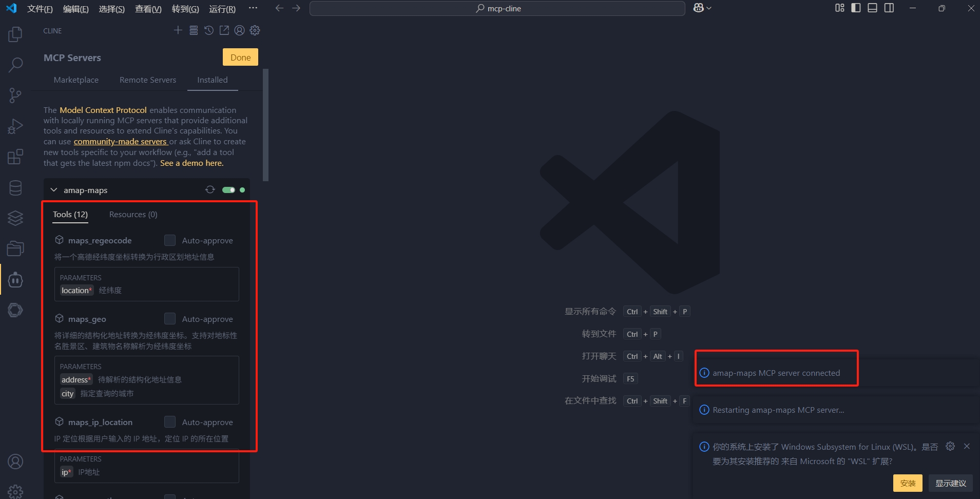Open the Search view in activity bar
Image resolution: width=980 pixels, height=499 pixels.
[15, 65]
